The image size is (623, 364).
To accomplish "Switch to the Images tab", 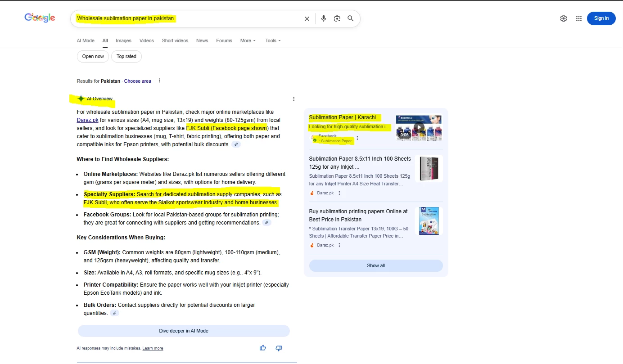I will point(123,40).
